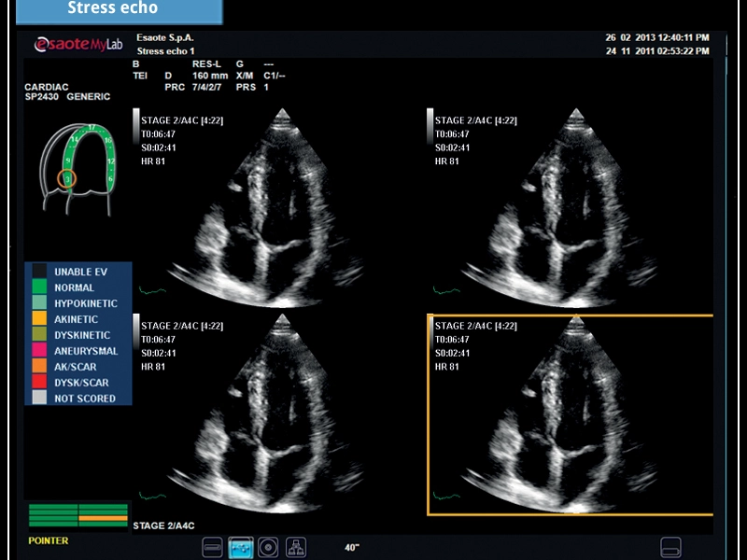Click the network icon in bottom toolbar
Screen dimensions: 747x560
tap(296, 546)
